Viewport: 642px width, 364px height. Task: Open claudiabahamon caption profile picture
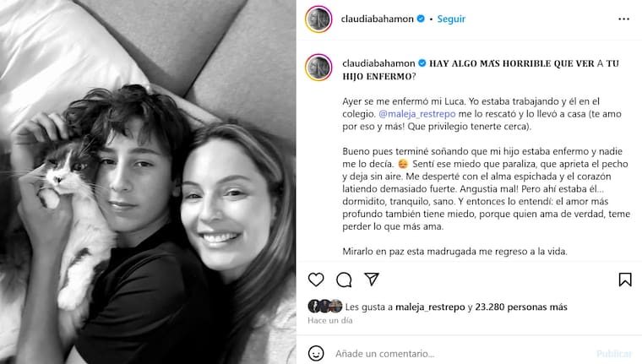[318, 68]
